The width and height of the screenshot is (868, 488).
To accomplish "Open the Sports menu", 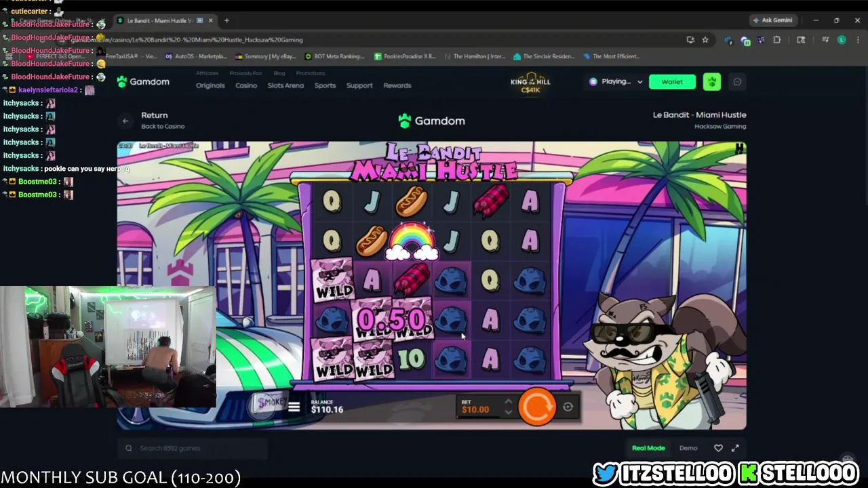I will click(325, 85).
